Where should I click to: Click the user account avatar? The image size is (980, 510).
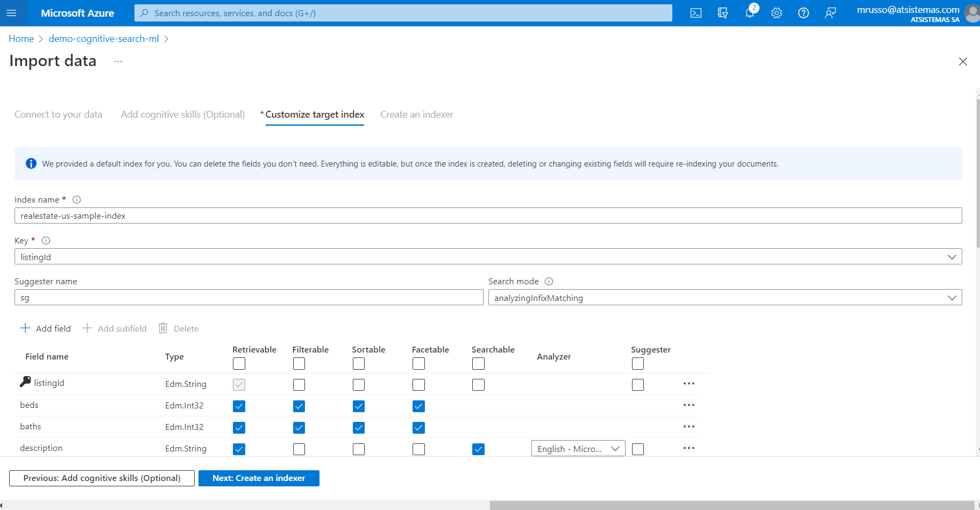972,13
